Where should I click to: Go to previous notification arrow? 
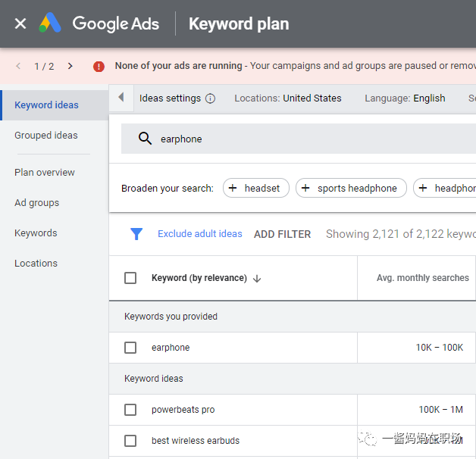[x=18, y=66]
